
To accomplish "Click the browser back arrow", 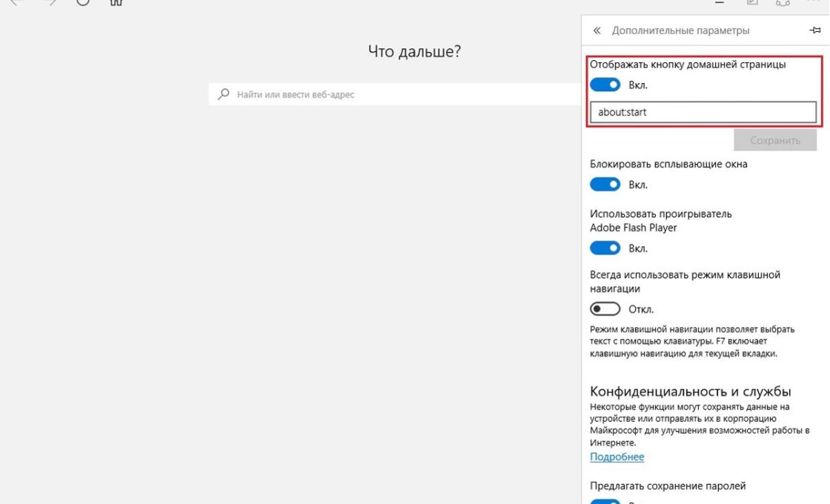I will 16,2.
